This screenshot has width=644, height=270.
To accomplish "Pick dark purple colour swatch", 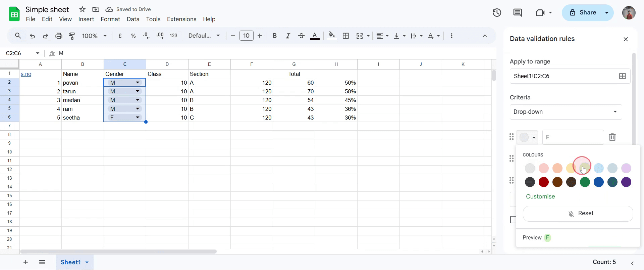I will tap(626, 182).
